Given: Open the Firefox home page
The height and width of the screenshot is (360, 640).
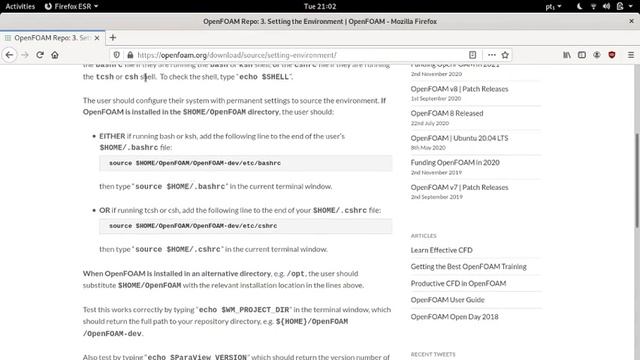Looking at the screenshot, I should (55, 55).
